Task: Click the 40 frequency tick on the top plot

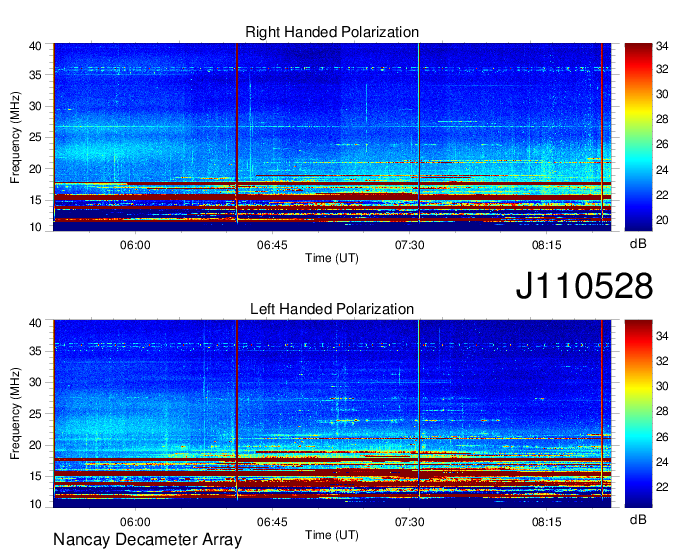Action: [x=35, y=46]
